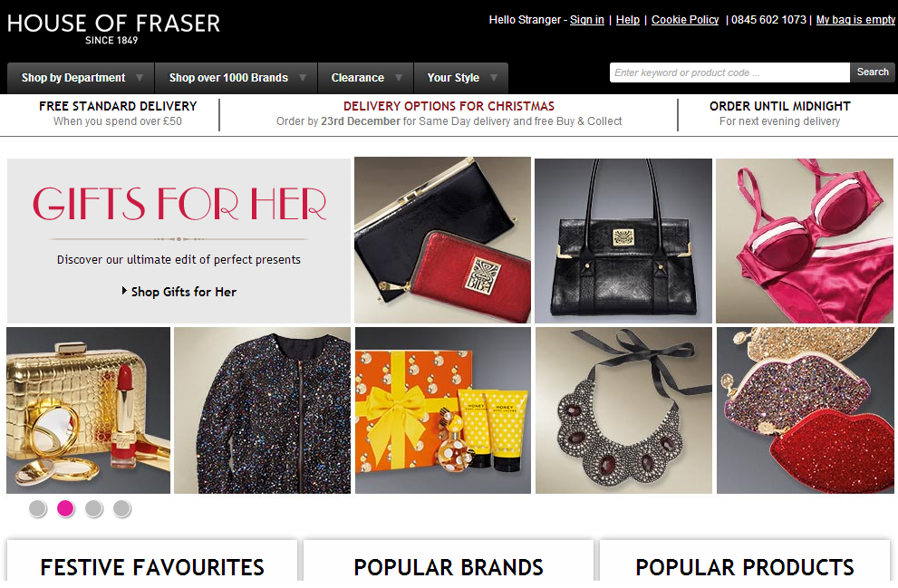
Task: Open the gold clutch and lipstick image
Action: [88, 410]
